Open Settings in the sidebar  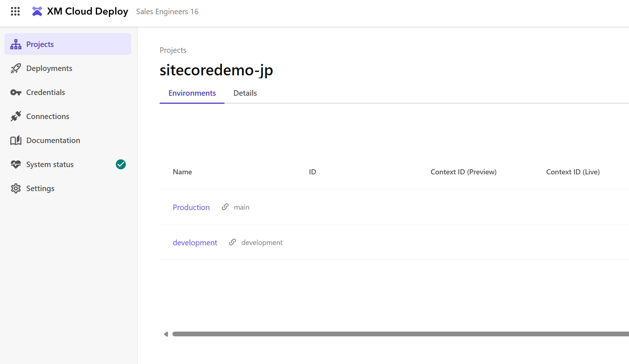click(x=68, y=188)
